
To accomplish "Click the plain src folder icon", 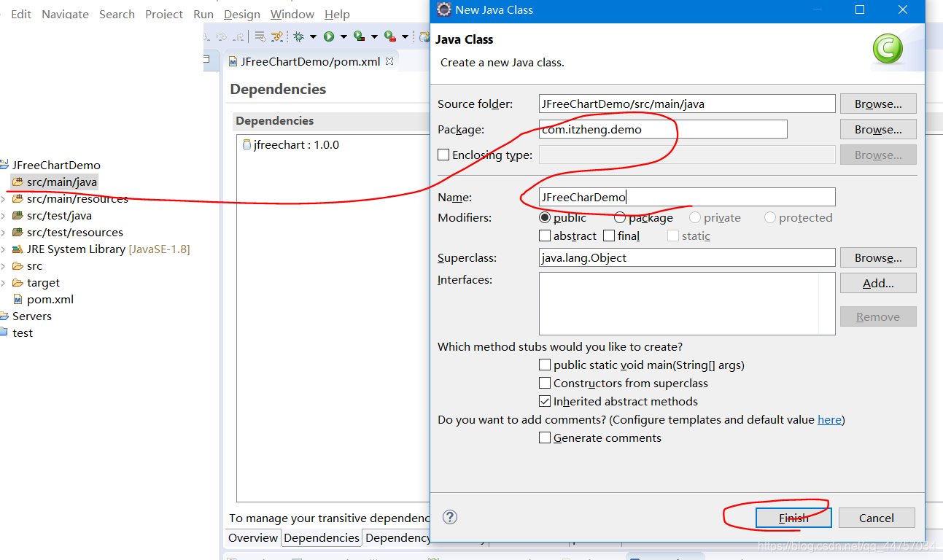I will click(18, 265).
